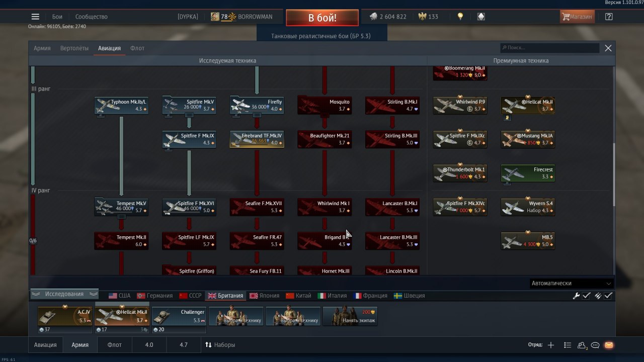Select the Германия flag nation
This screenshot has height=362, width=644.
coord(154,296)
